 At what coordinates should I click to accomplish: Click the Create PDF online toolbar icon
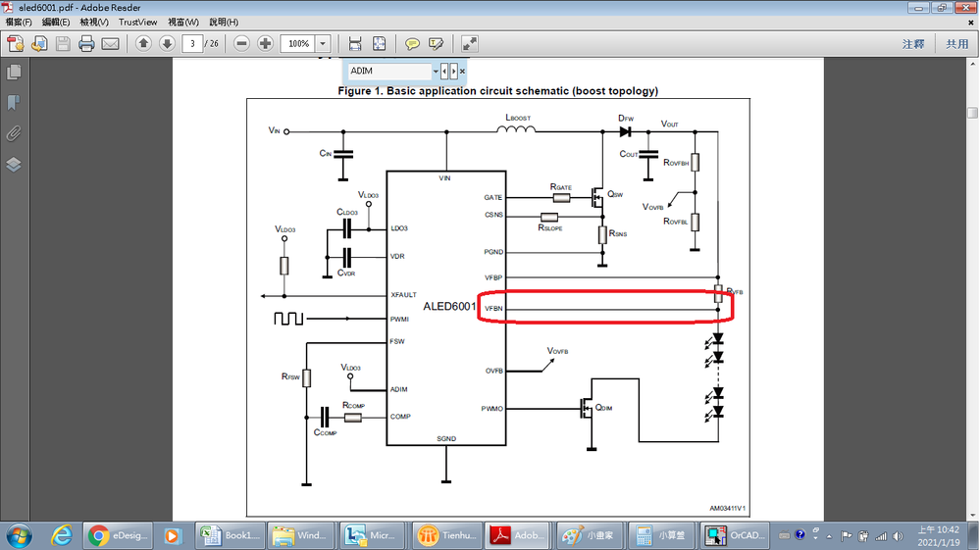(x=16, y=44)
